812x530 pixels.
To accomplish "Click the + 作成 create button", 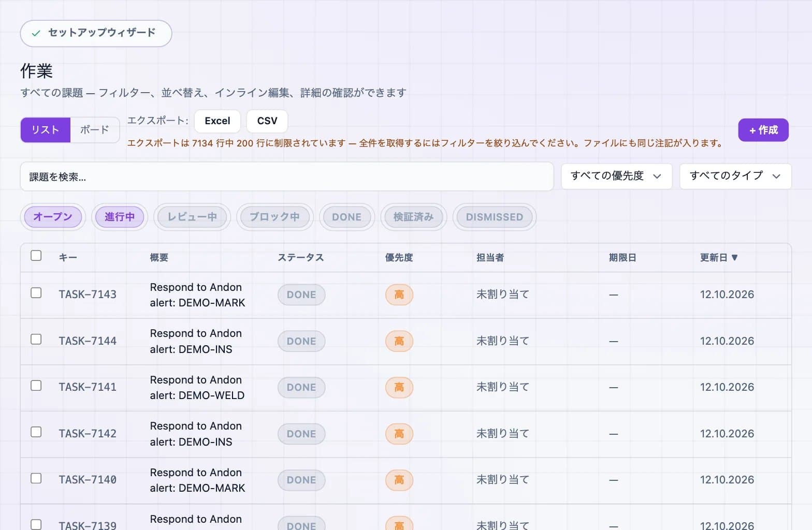I will click(x=763, y=130).
